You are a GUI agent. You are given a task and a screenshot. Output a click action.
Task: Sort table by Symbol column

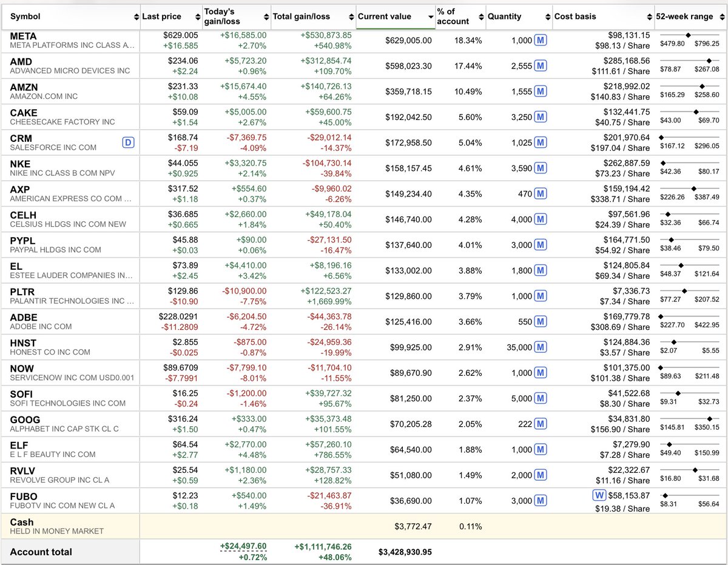point(71,17)
